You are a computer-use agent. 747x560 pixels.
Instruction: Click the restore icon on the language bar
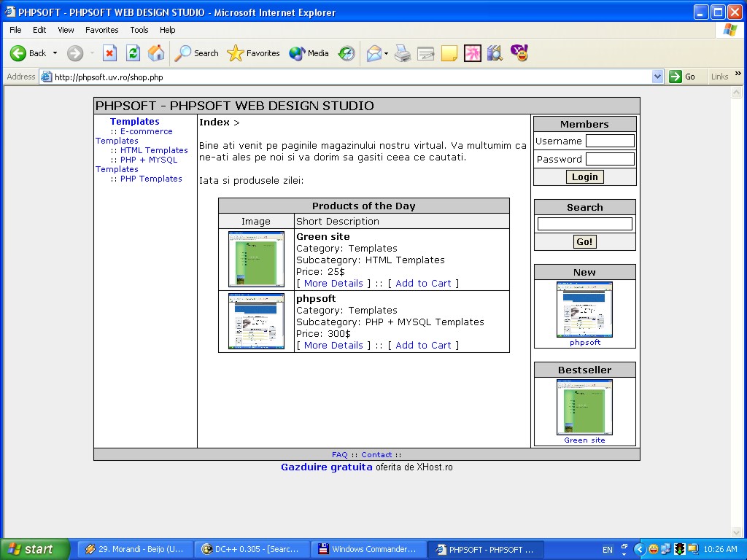coord(624,545)
